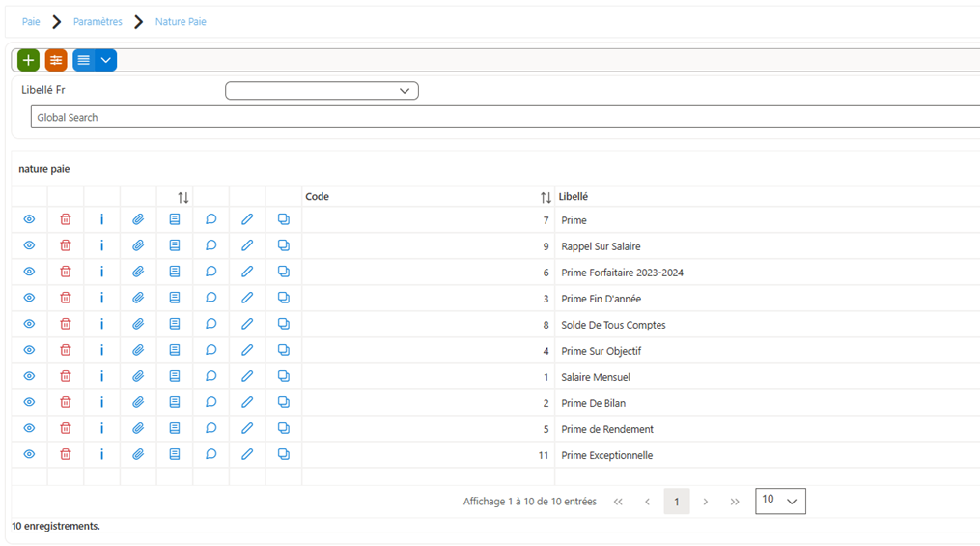This screenshot has width=980, height=546.
Task: Show info for Prime Sur Objectif
Action: click(x=102, y=350)
